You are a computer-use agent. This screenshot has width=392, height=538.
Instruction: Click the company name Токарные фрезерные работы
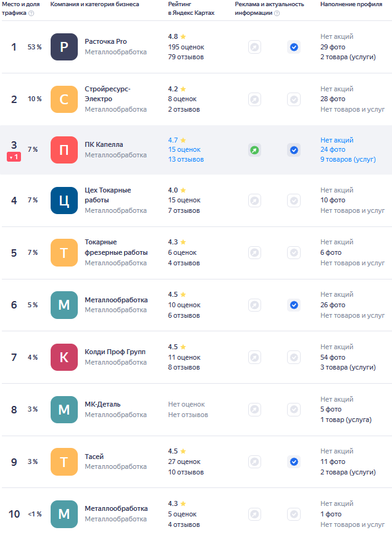point(116,247)
